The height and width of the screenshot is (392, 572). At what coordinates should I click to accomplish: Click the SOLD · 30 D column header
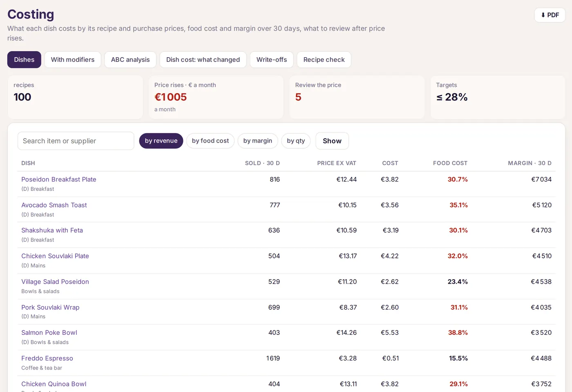[262, 163]
